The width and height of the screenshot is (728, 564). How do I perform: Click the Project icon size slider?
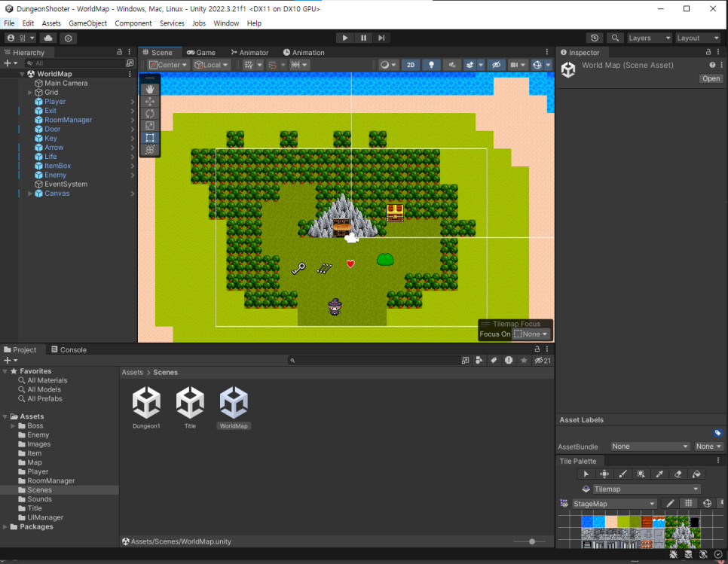pos(532,541)
